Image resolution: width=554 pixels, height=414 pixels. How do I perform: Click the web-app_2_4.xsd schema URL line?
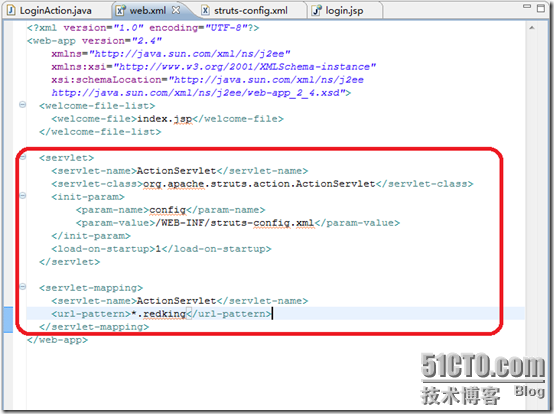point(201,93)
